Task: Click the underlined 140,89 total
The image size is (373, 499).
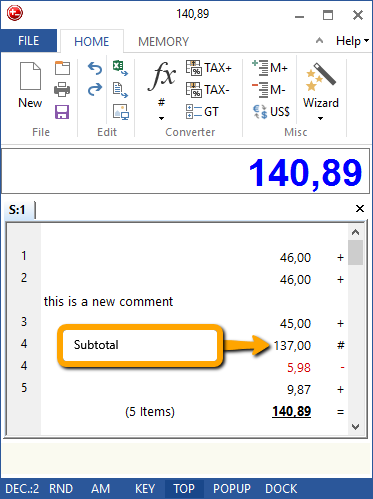Action: point(292,412)
